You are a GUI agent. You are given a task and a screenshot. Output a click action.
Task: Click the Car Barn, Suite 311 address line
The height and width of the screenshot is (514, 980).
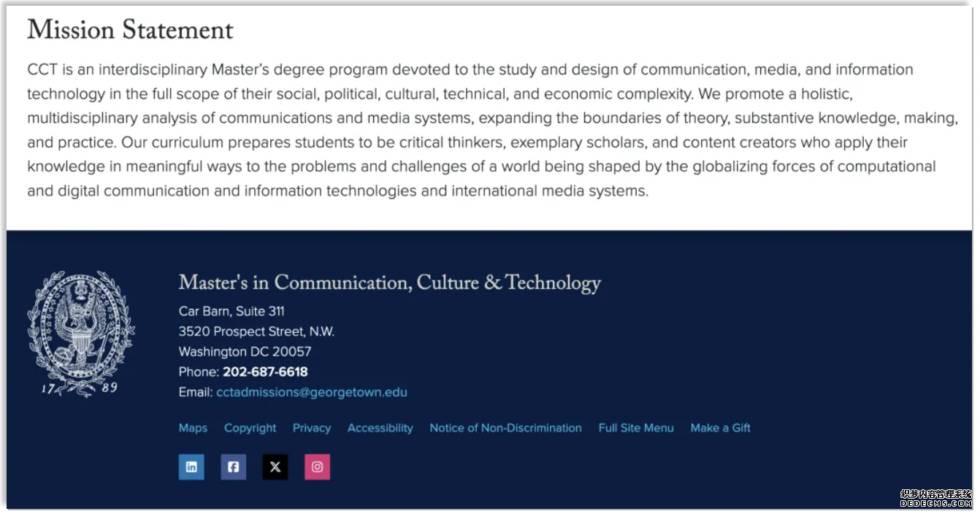coord(231,311)
